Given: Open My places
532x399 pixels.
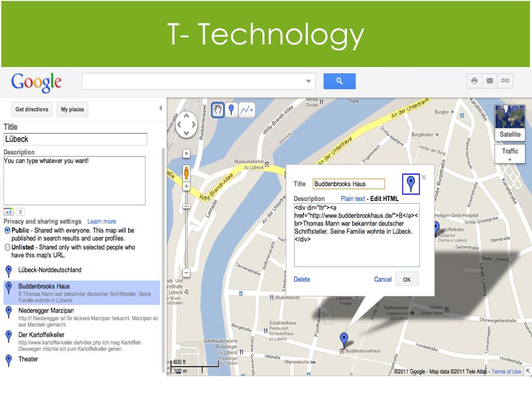Looking at the screenshot, I should click(x=72, y=110).
